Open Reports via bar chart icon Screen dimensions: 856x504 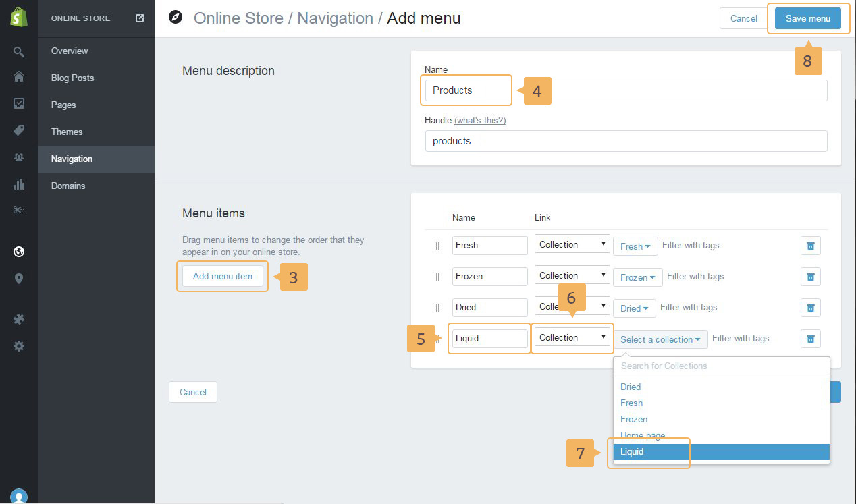[x=19, y=184]
